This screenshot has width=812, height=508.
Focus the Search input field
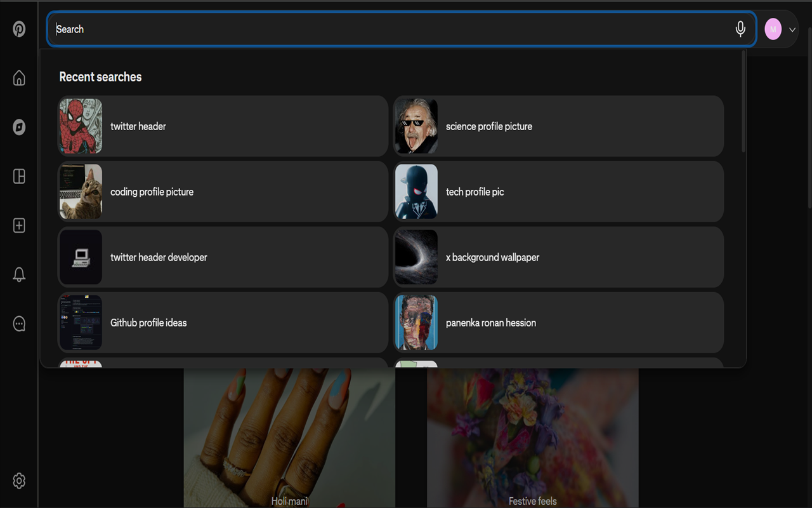[x=401, y=29]
